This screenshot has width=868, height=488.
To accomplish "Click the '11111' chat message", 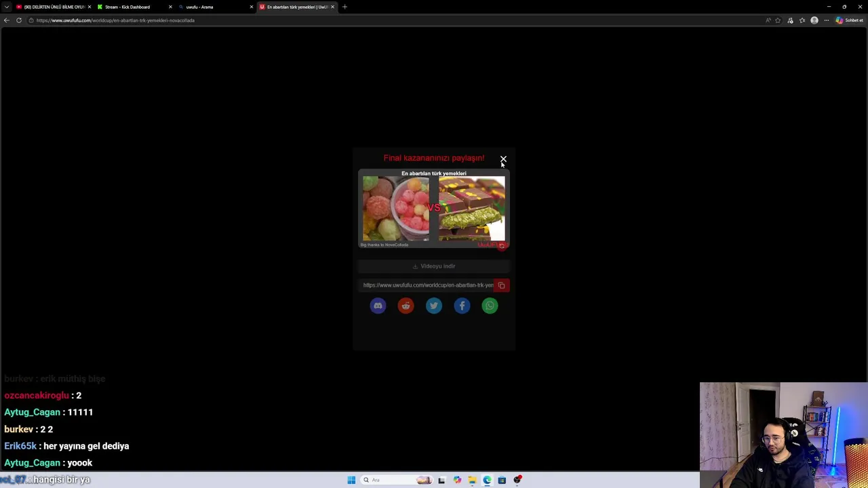I will [x=80, y=412].
